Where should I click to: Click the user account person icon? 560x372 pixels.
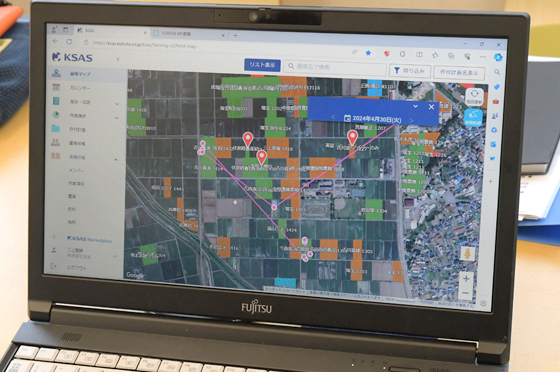pyautogui.click(x=54, y=250)
